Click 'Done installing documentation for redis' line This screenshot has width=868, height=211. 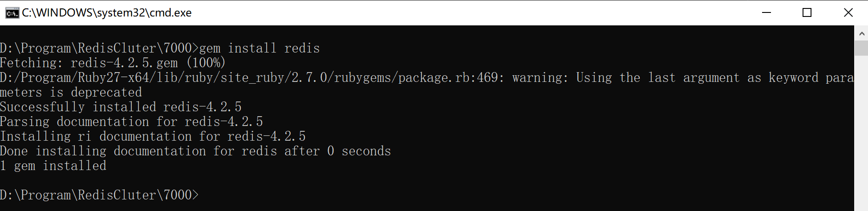196,151
